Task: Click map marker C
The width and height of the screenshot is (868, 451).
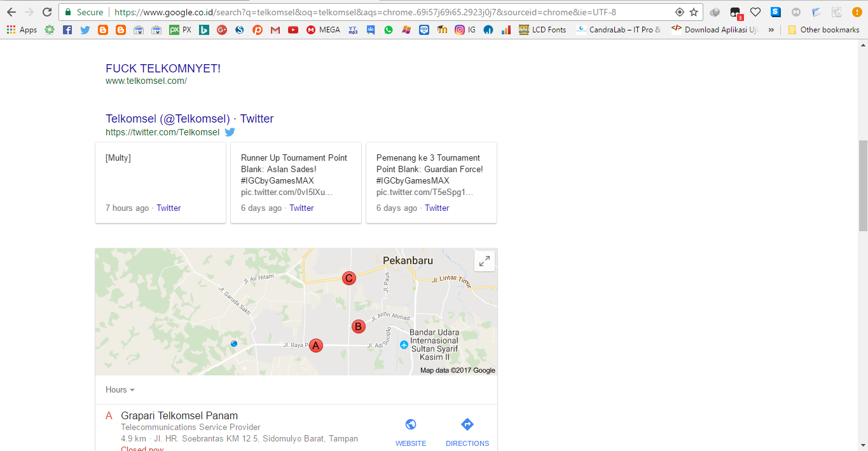Action: click(x=348, y=278)
